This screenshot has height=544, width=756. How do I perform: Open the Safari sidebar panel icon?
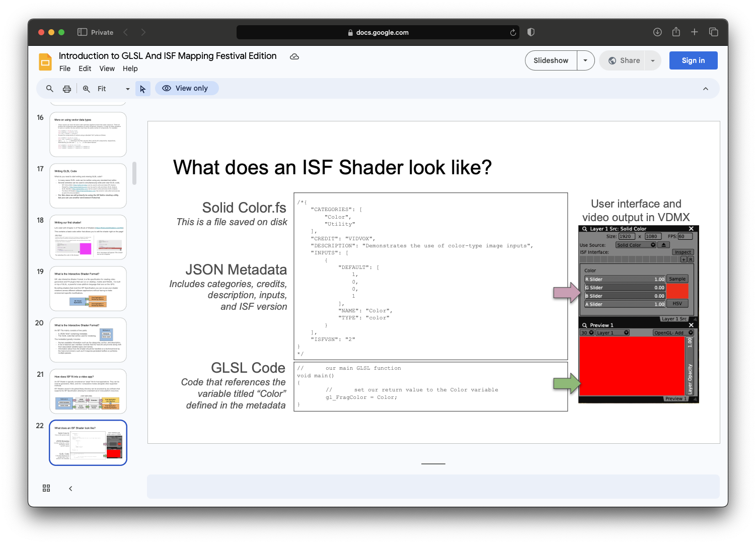(x=82, y=32)
